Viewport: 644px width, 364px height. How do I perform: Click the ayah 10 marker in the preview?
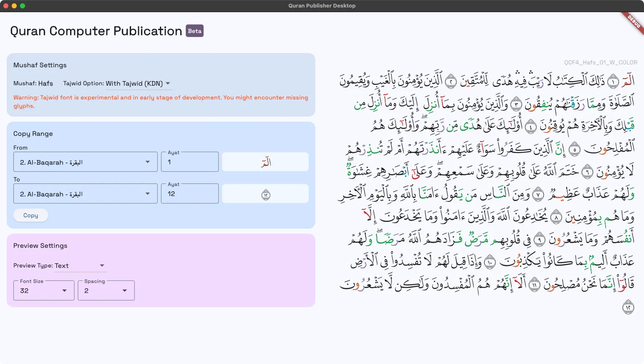[x=490, y=262]
